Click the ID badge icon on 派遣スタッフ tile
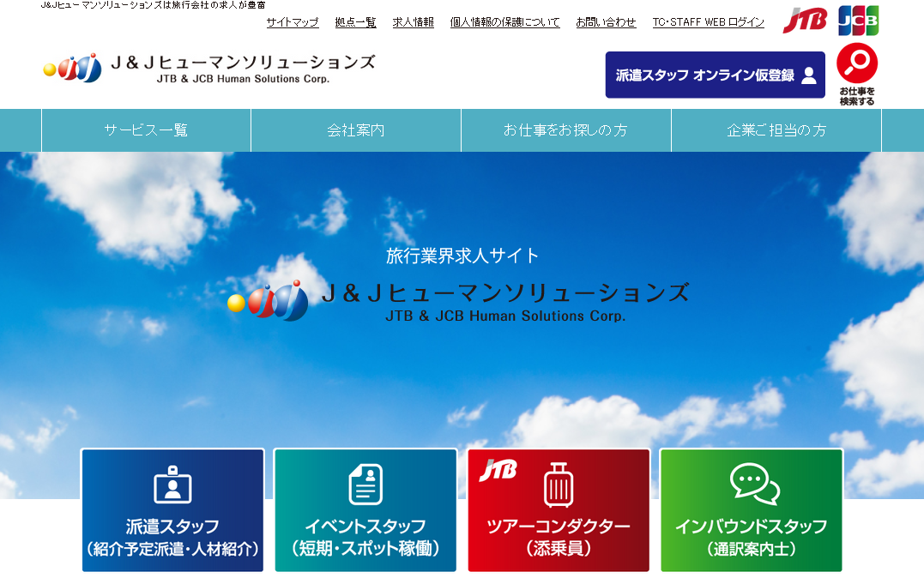924x584 pixels. (172, 485)
